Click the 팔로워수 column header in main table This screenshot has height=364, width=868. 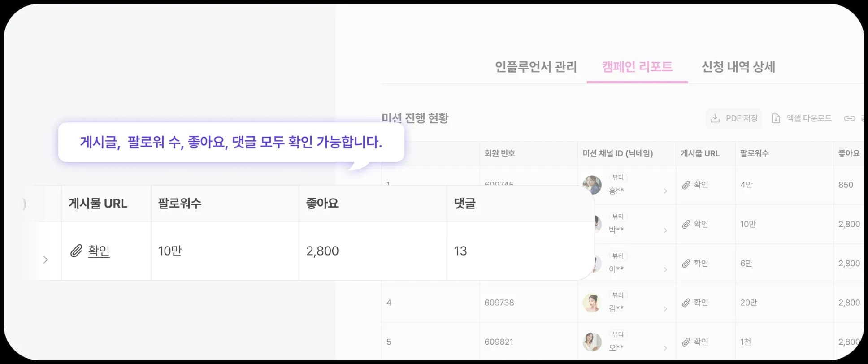coord(754,153)
